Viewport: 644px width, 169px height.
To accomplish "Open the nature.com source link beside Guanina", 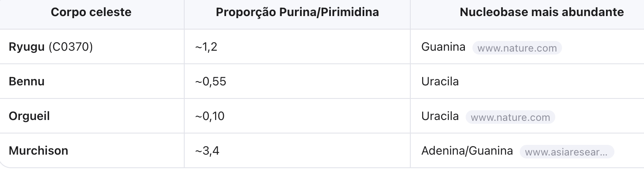I will 517,48.
